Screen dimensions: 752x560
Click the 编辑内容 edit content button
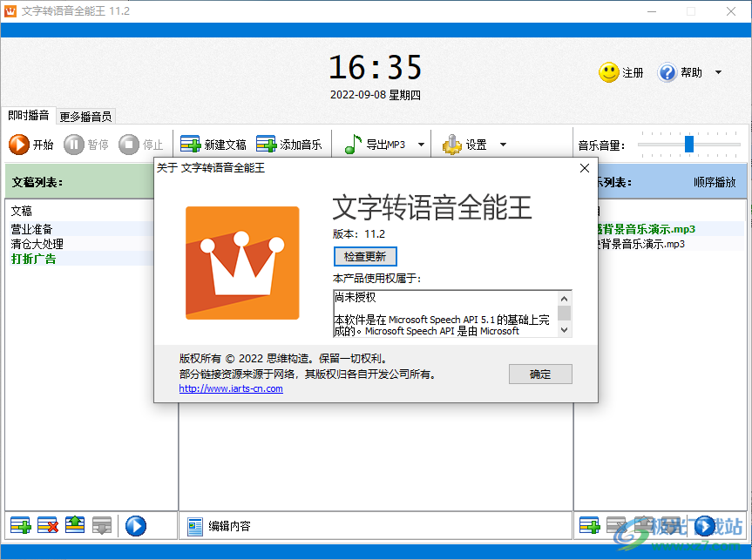click(x=219, y=526)
